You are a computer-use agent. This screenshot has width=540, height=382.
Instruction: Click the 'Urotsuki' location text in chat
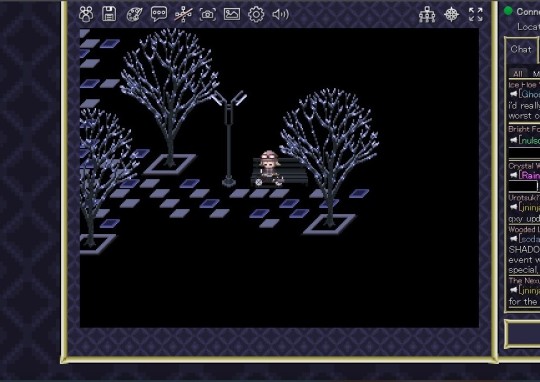click(524, 198)
